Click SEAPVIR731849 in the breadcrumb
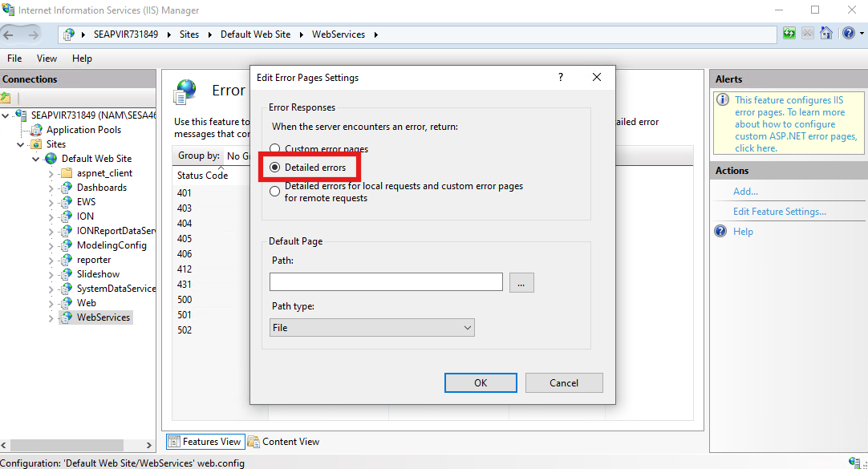This screenshot has height=469, width=868. pyautogui.click(x=126, y=34)
